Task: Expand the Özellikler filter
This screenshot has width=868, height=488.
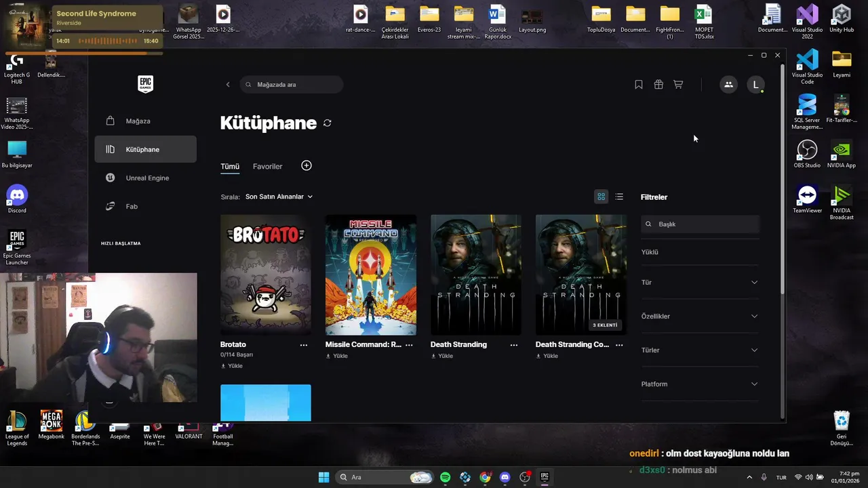Action: (700, 317)
